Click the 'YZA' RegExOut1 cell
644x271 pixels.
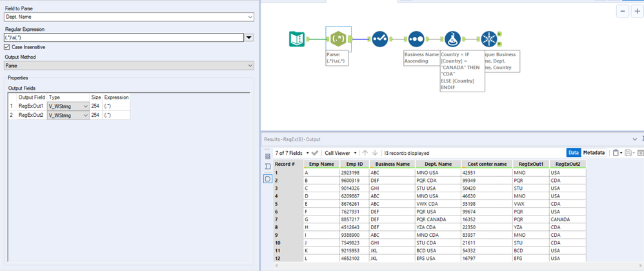click(x=531, y=227)
